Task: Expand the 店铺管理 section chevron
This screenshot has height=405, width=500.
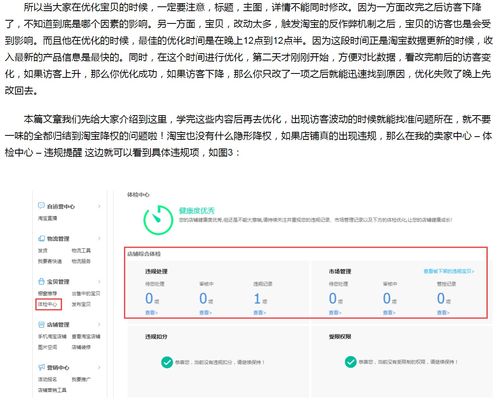Action: (99, 324)
